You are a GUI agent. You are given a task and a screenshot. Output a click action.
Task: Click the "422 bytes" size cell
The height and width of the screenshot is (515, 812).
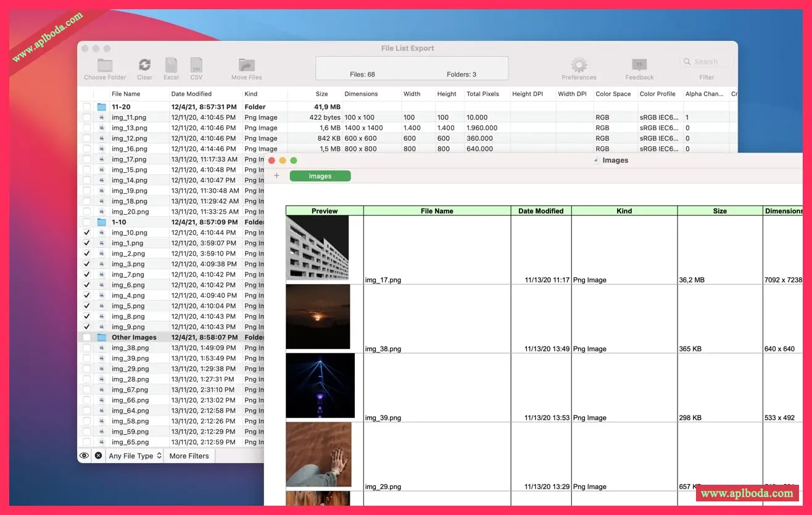pos(325,117)
